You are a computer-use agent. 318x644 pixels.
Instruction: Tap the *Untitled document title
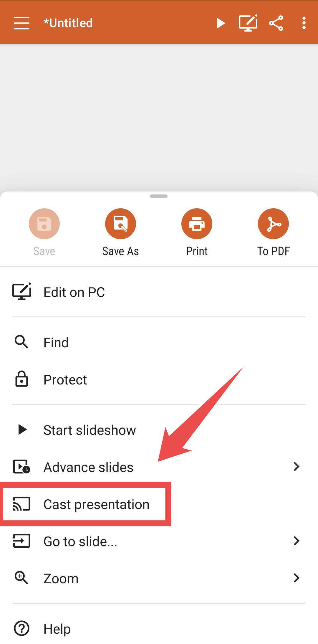[68, 23]
